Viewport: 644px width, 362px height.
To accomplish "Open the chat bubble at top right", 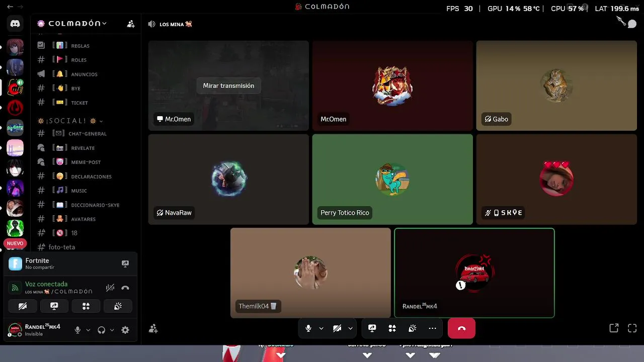I will [x=632, y=24].
